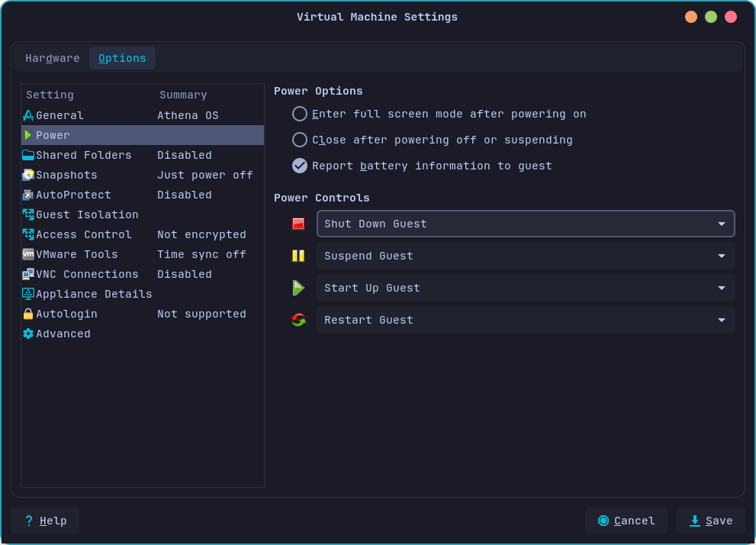This screenshot has width=756, height=545.
Task: Click the yellow Suspend Guest pause icon
Action: 298,256
